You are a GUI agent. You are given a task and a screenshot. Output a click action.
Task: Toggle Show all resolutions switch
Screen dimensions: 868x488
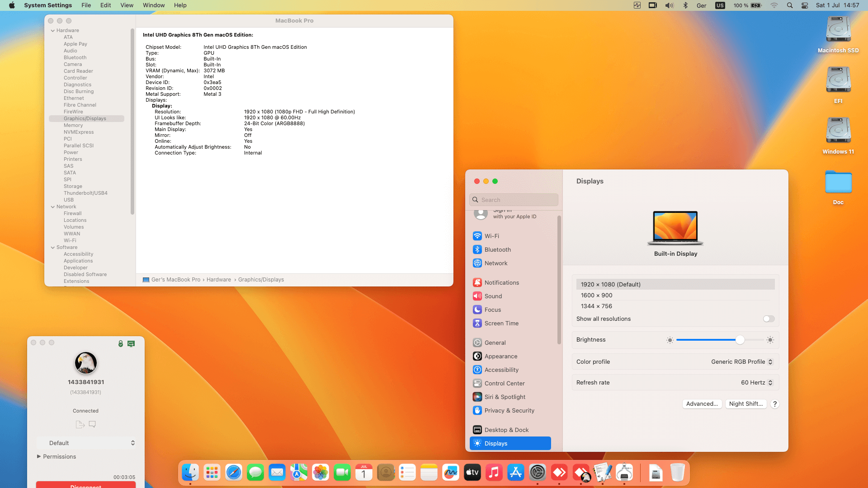(769, 319)
